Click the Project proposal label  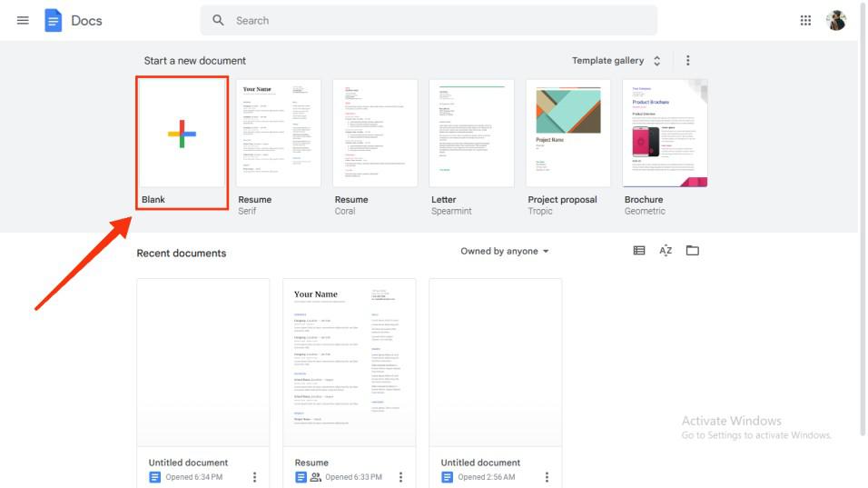pyautogui.click(x=562, y=199)
